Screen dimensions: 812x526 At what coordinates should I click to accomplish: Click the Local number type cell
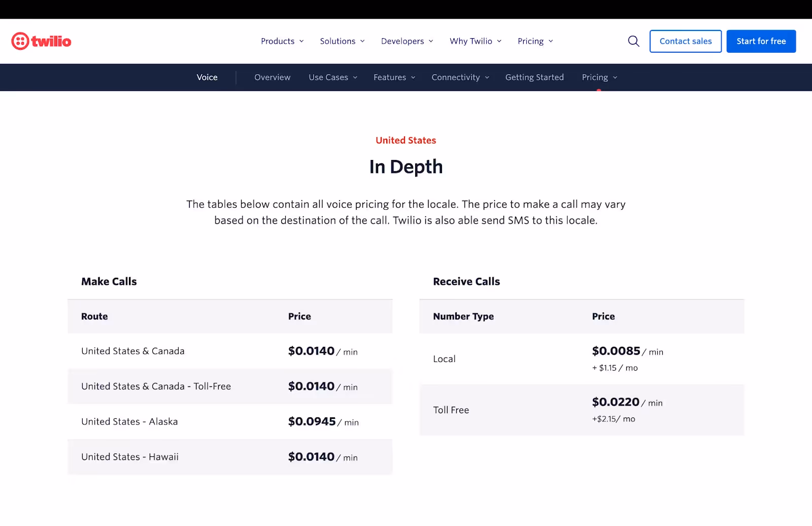click(444, 359)
